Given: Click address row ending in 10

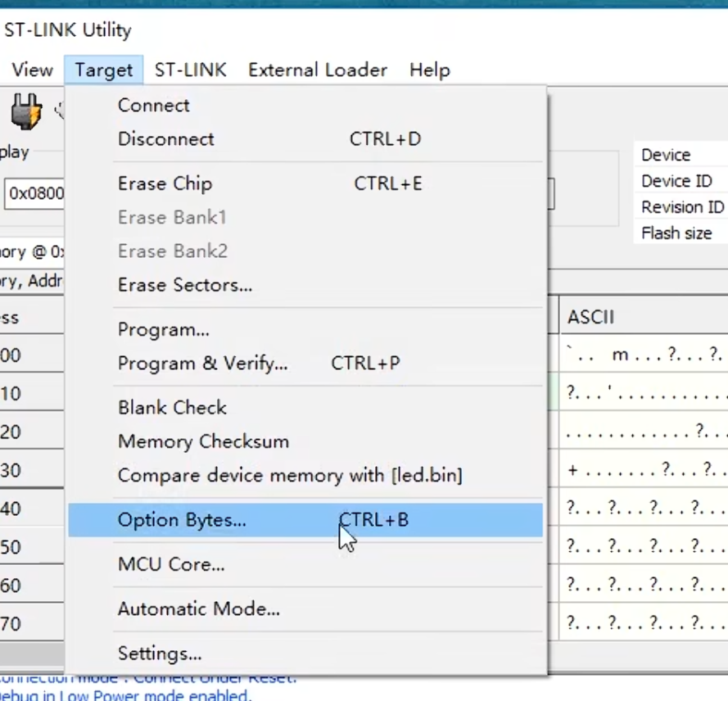Looking at the screenshot, I should [32, 393].
